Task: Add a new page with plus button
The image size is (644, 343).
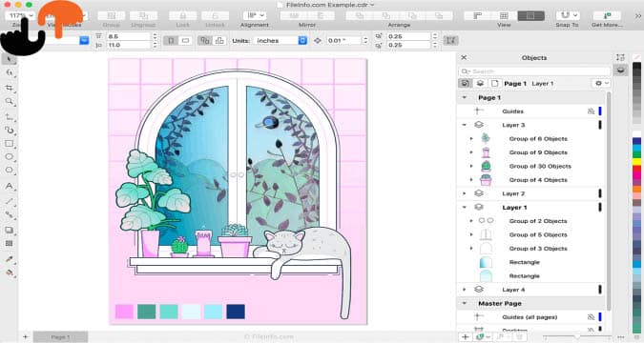Action: pyautogui.click(x=26, y=337)
